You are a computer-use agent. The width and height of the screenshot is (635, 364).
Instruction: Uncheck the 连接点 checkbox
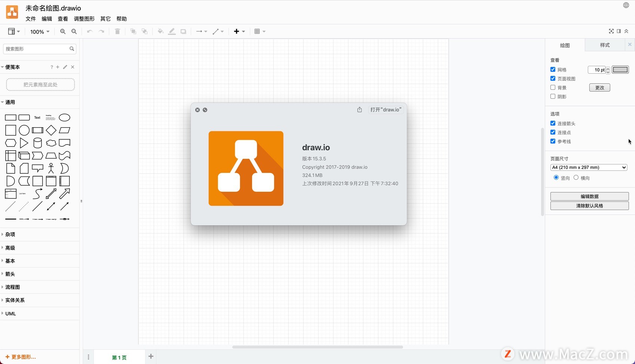coord(553,132)
